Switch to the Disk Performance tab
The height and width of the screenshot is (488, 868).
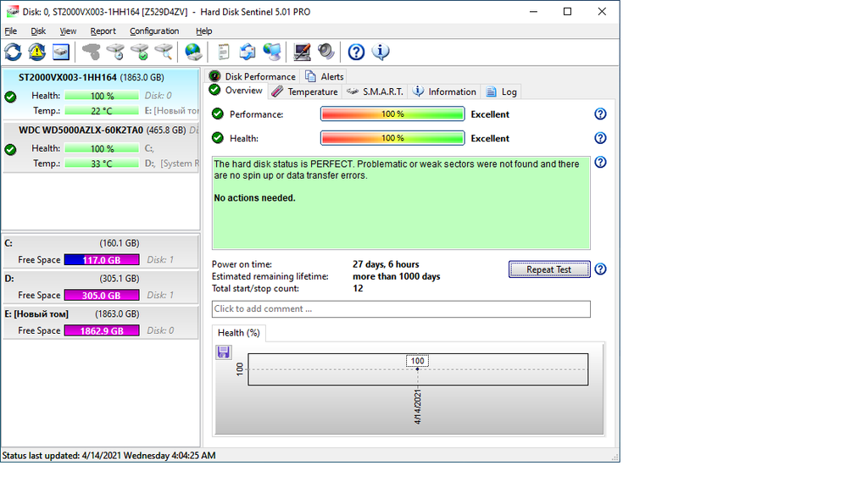click(253, 76)
